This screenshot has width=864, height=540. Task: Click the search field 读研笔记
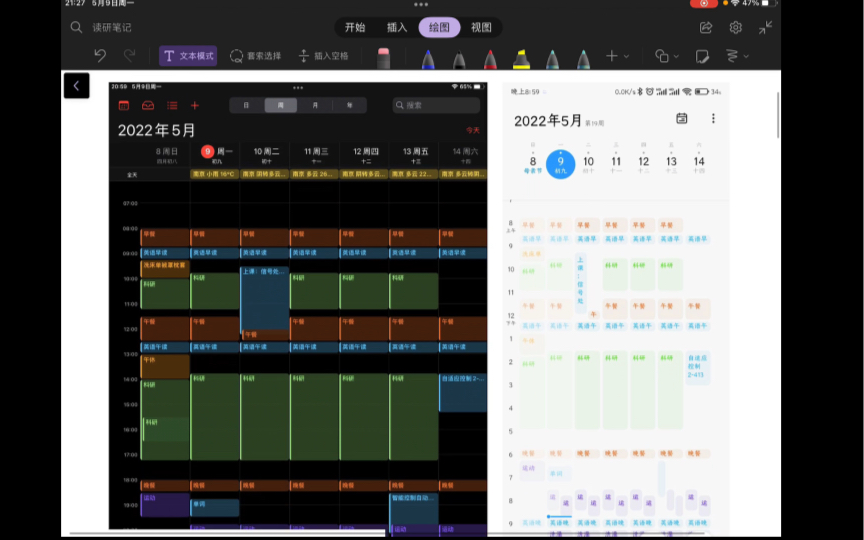tap(112, 27)
